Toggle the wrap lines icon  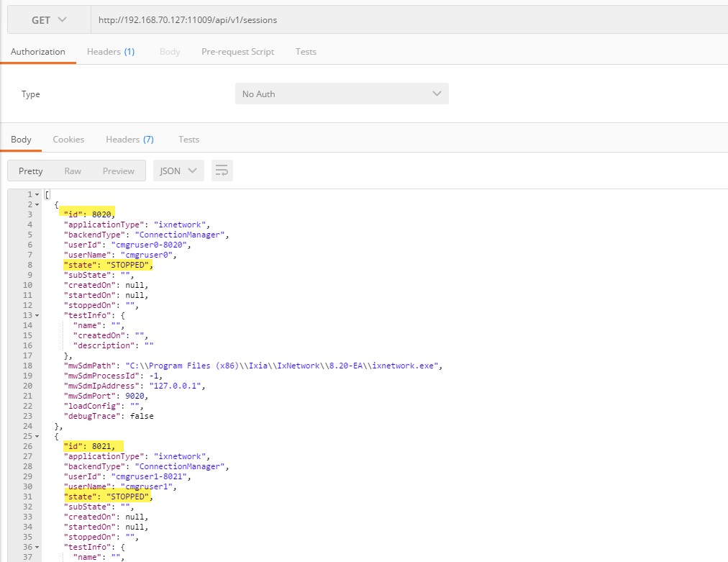tap(222, 171)
